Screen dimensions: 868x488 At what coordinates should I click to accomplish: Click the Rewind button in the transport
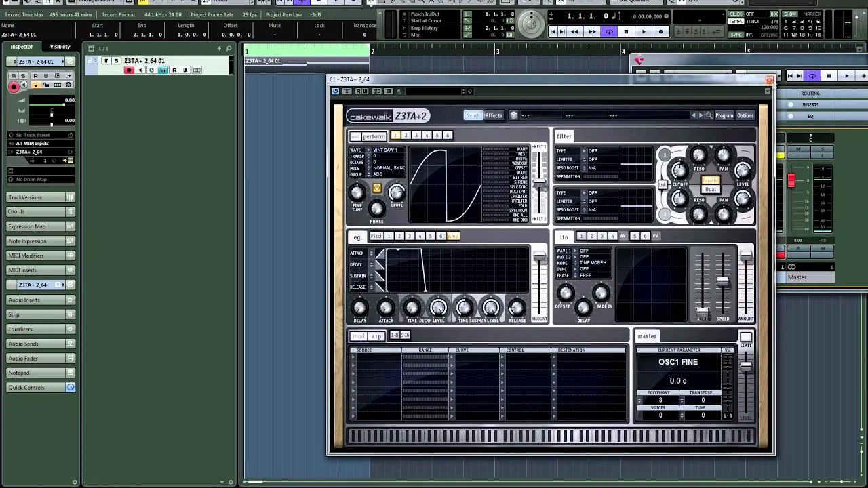575,32
